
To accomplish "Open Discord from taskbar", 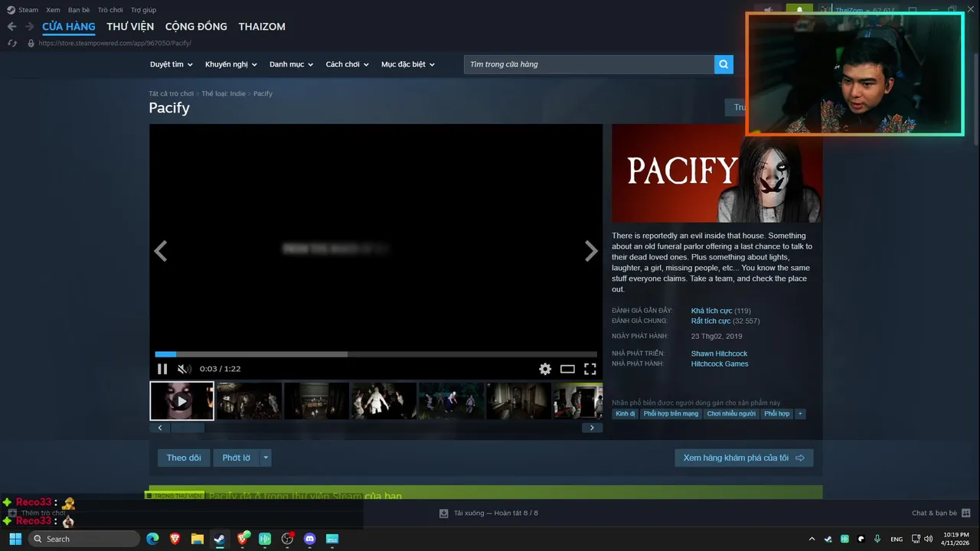I will pos(309,539).
